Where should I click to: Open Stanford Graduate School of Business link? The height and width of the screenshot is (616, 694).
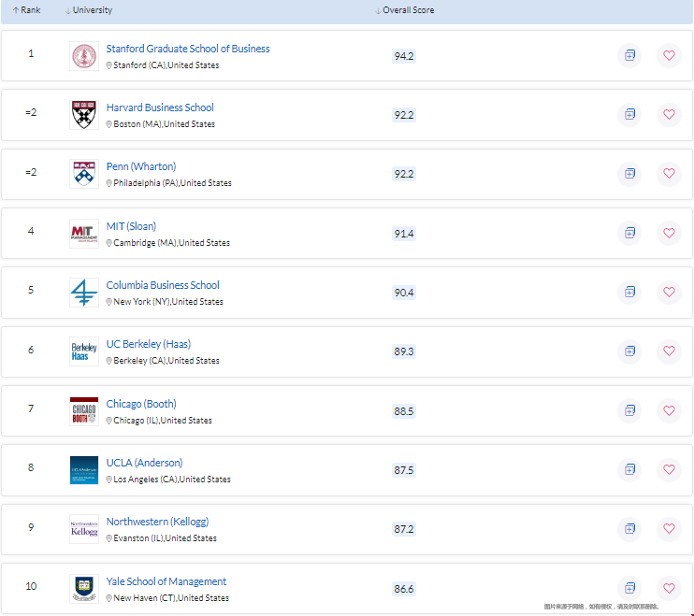pyautogui.click(x=188, y=49)
